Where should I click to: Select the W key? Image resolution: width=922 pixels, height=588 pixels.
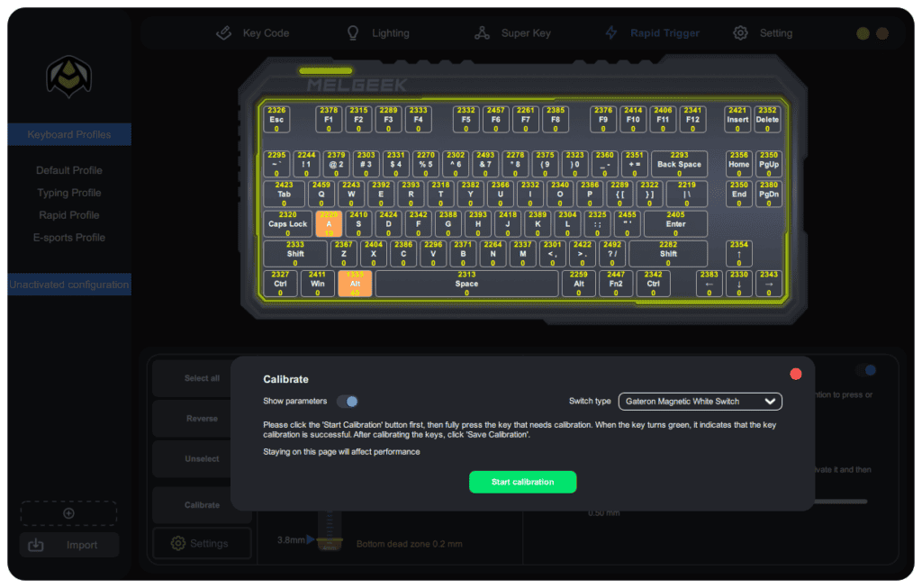click(351, 194)
